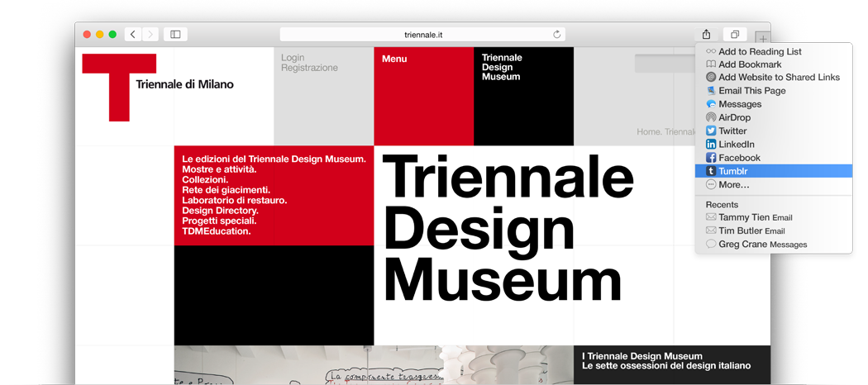Show all tabs overview button
Screen dimensions: 868x385
click(735, 35)
